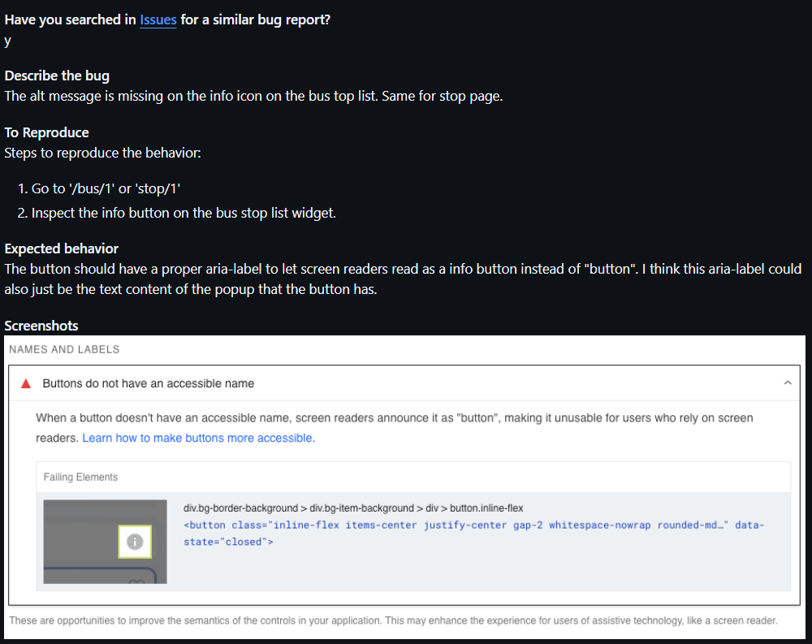Open the Issues link
Screen dimensions: 812x644
pyautogui.click(x=158, y=19)
